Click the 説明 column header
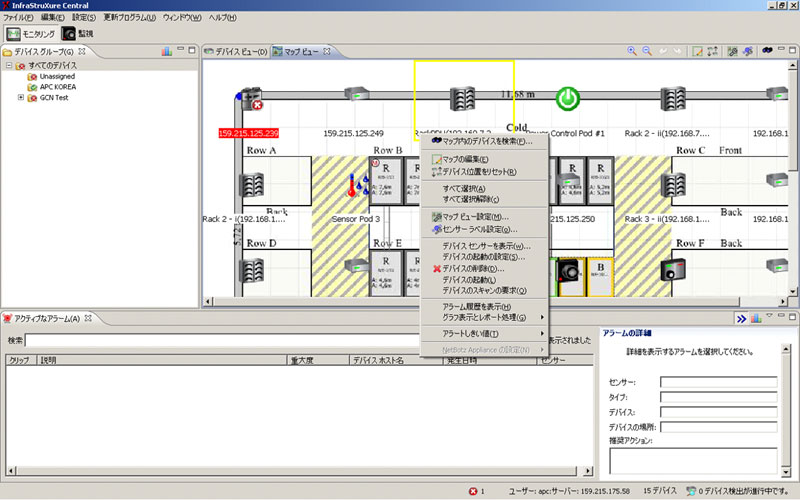 pyautogui.click(x=162, y=360)
